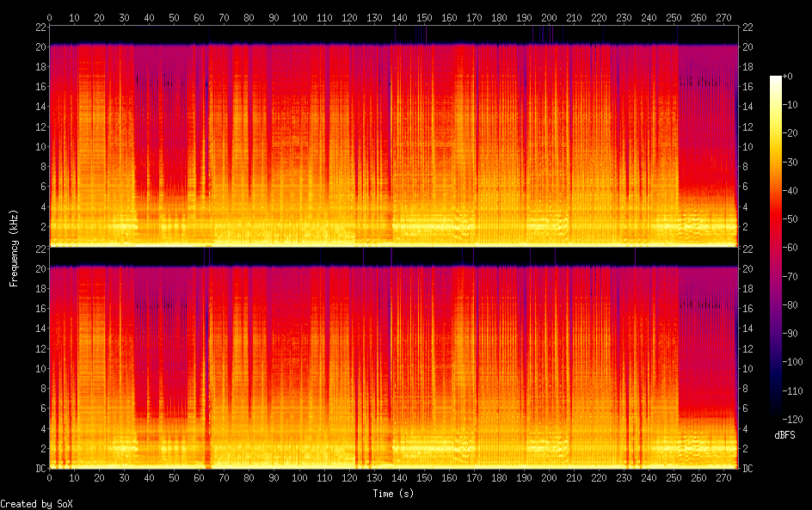
Task: Click the 50 second tick on the top time axis
Action: click(174, 17)
